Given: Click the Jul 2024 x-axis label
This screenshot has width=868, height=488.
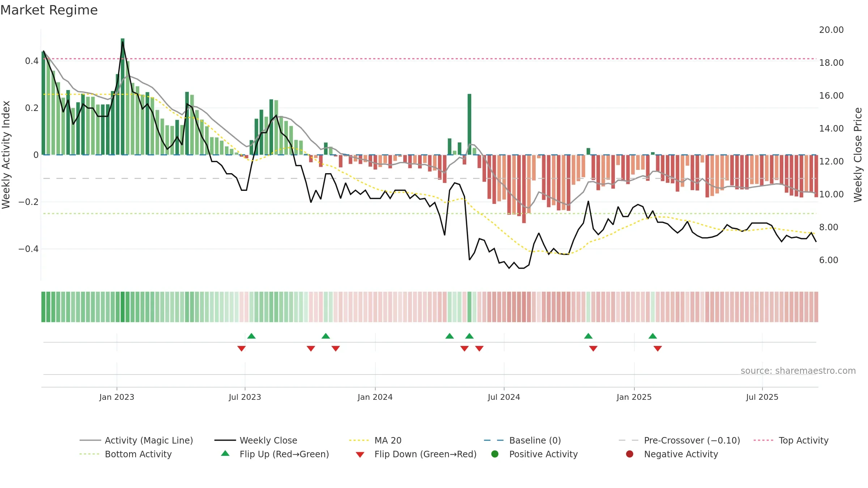Looking at the screenshot, I should coord(504,397).
